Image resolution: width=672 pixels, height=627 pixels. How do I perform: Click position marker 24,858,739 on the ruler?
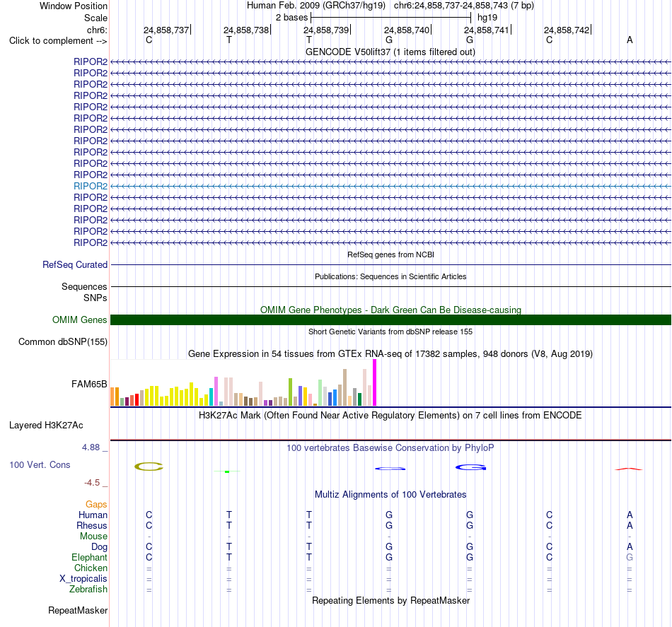pyautogui.click(x=328, y=30)
